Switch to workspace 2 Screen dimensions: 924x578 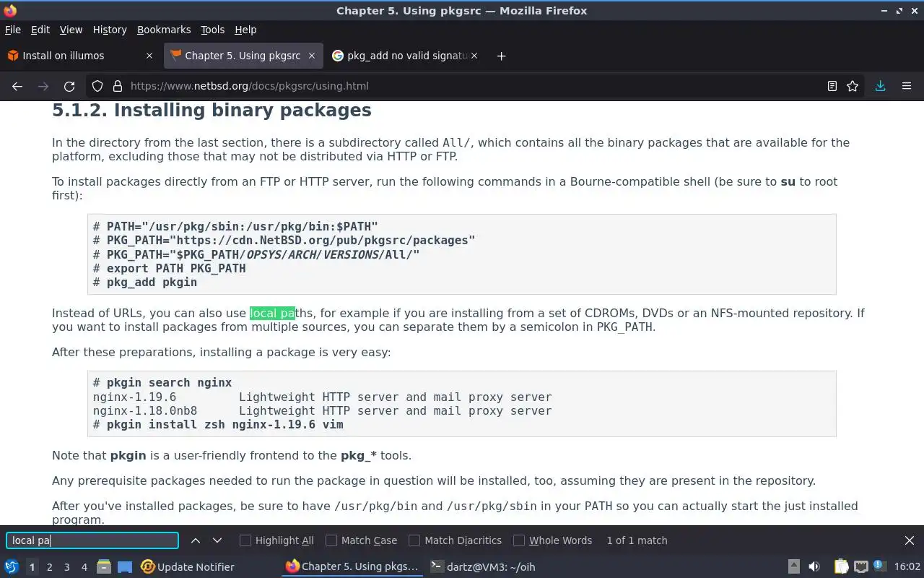(x=49, y=567)
